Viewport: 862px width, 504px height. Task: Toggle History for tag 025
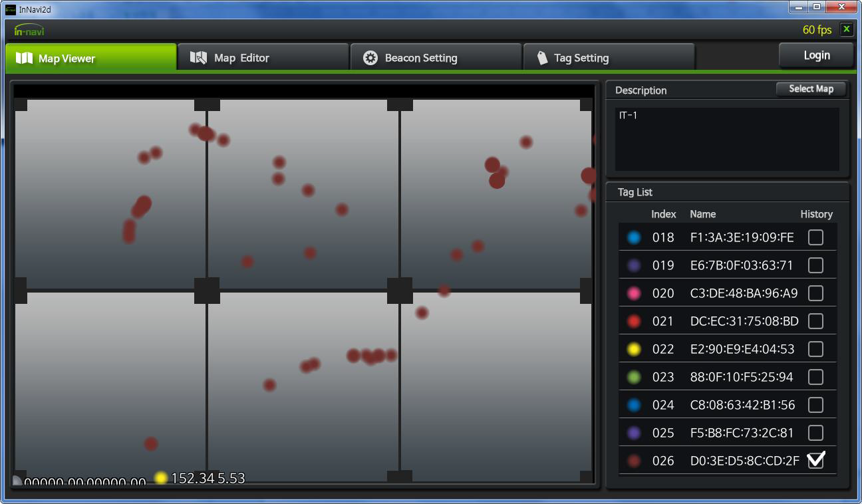point(815,433)
